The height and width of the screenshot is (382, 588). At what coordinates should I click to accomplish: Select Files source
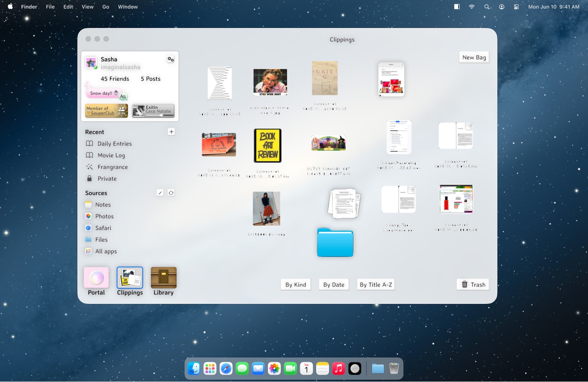[x=96, y=240]
